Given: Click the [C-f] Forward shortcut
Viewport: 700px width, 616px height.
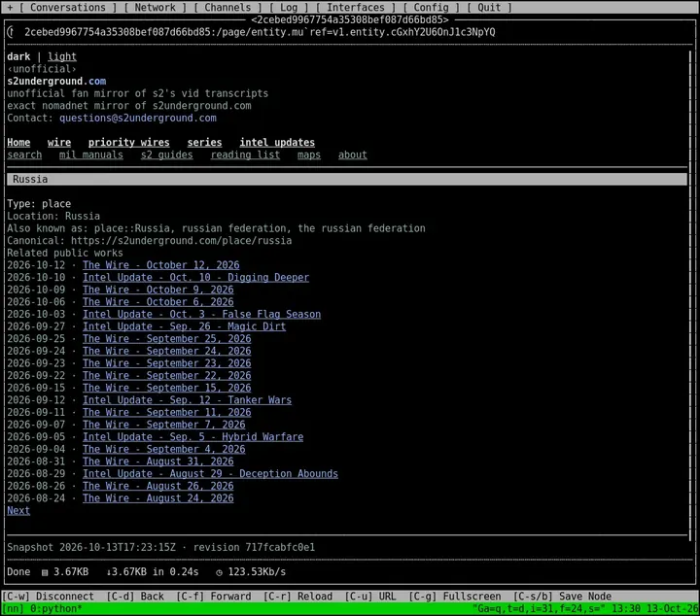Looking at the screenshot, I should tap(213, 597).
